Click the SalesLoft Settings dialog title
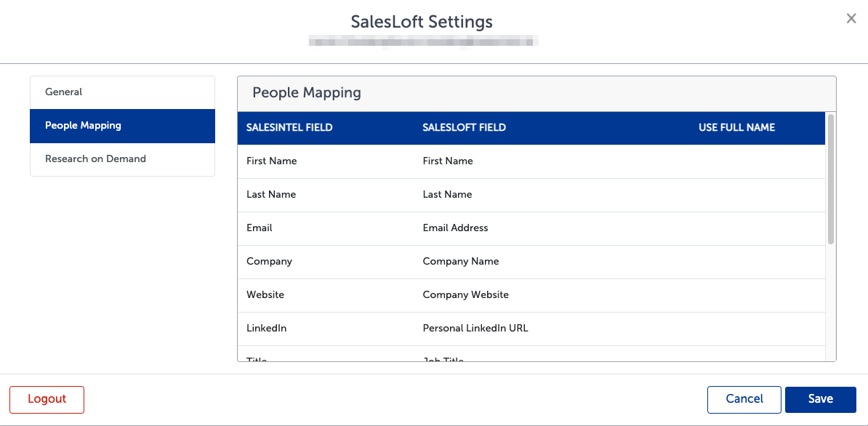Image resolution: width=868 pixels, height=426 pixels. (x=422, y=22)
